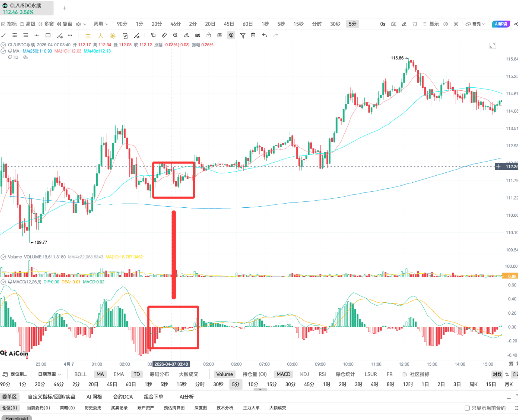Toggle TD indicator visibility eye icon
The image size is (518, 420).
point(26,57)
